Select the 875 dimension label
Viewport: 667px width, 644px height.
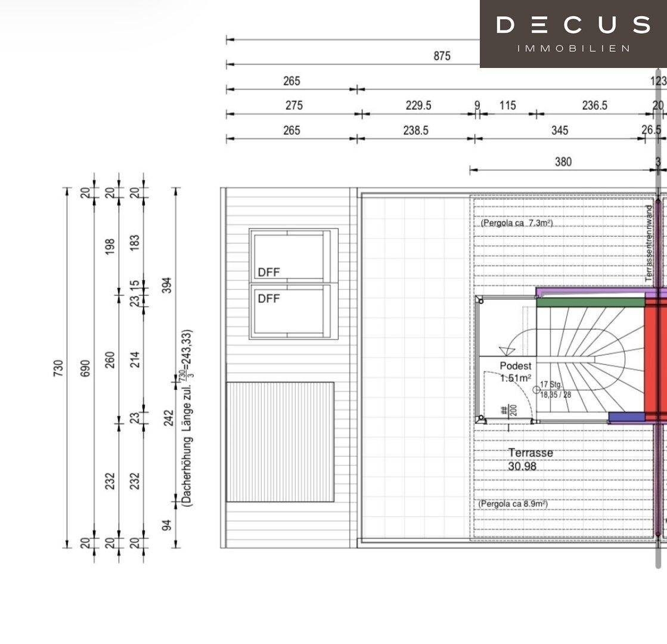(442, 56)
